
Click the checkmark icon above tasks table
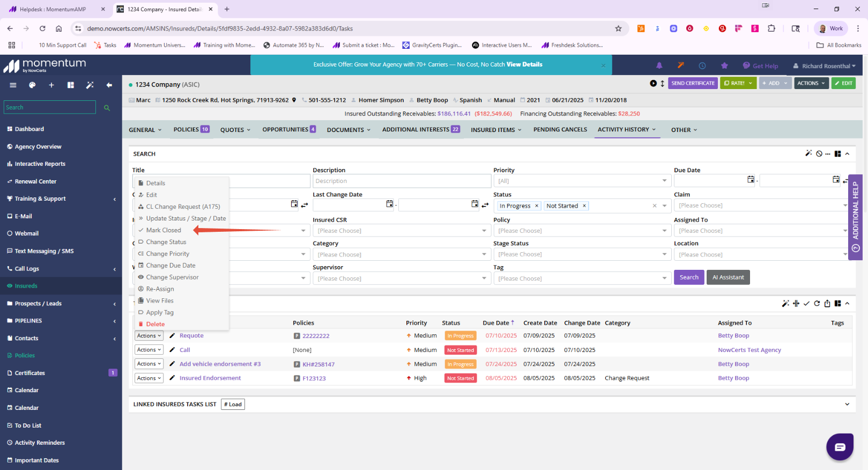click(806, 304)
